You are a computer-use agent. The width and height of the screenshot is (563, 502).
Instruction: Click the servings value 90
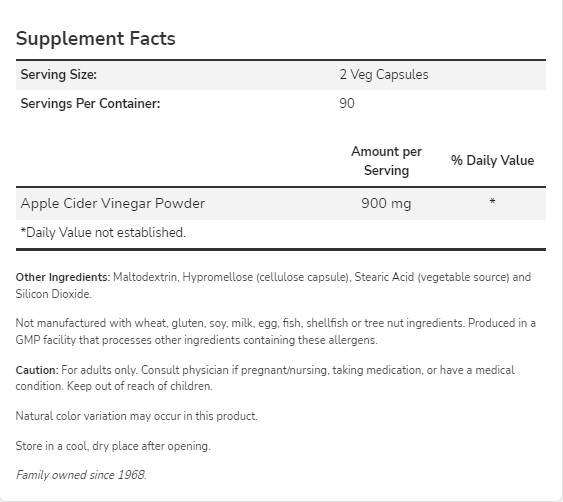point(347,103)
